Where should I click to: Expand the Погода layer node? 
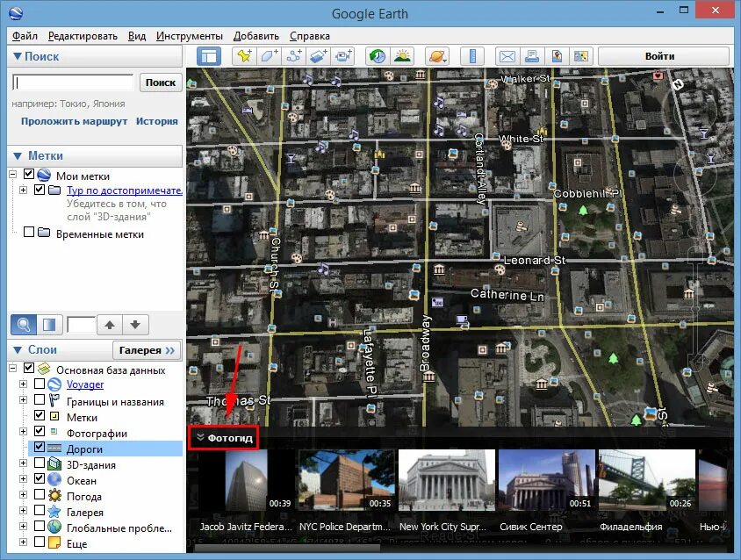[x=23, y=495]
